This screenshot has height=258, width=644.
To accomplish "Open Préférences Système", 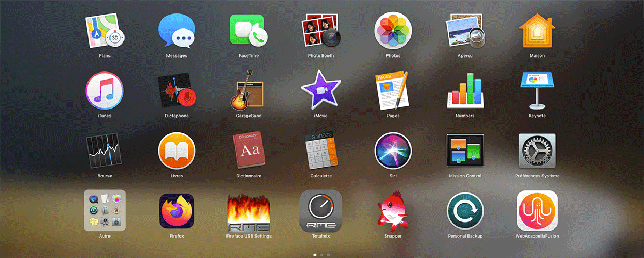I will (537, 151).
